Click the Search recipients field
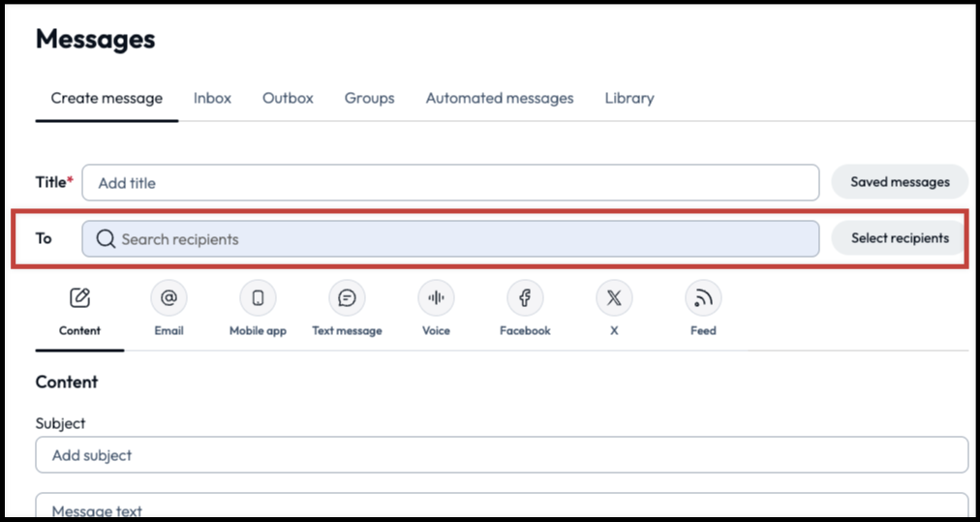 [450, 239]
